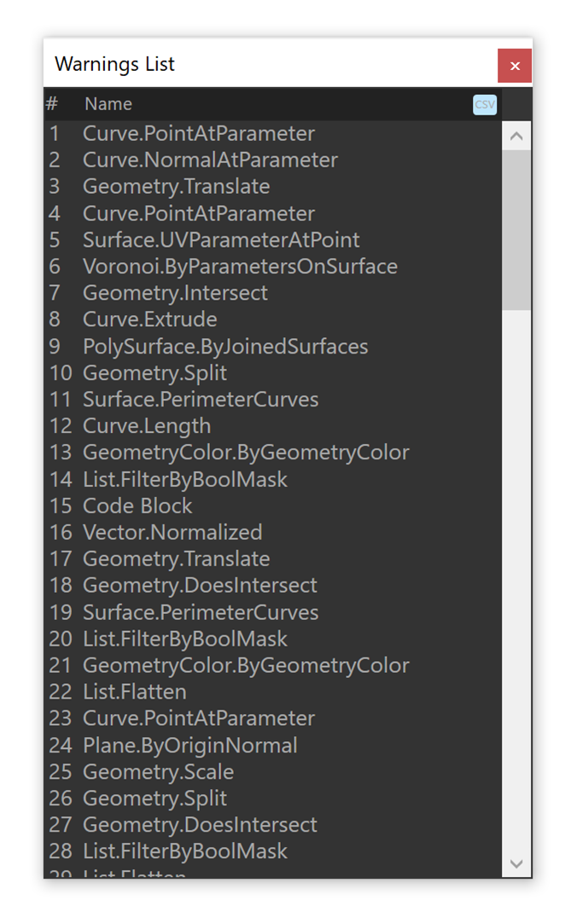
Task: Click the scrollbar up arrow
Action: (x=516, y=137)
